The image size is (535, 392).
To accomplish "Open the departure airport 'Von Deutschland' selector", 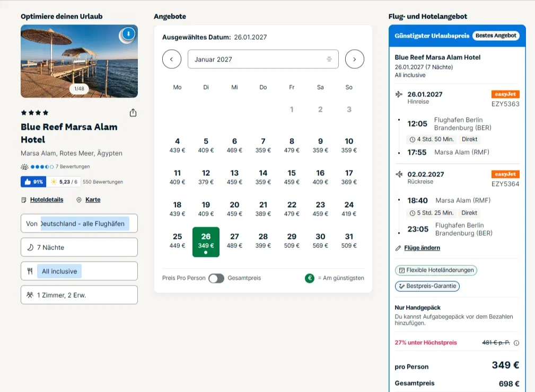I will tap(79, 224).
